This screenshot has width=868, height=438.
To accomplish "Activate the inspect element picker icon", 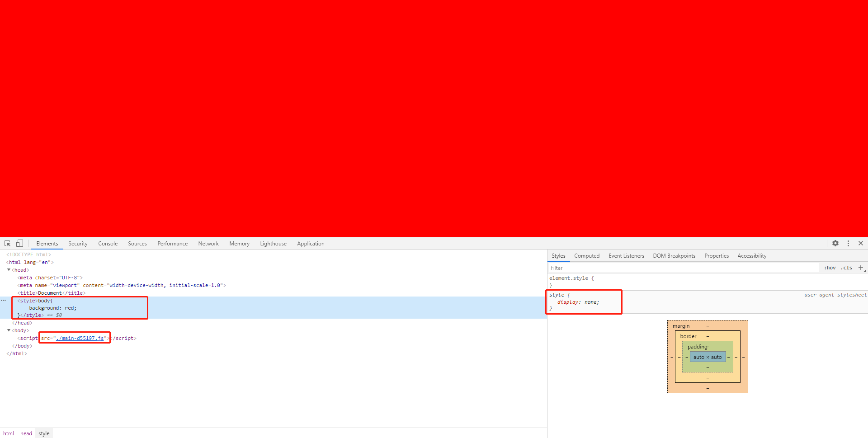I will click(x=7, y=244).
